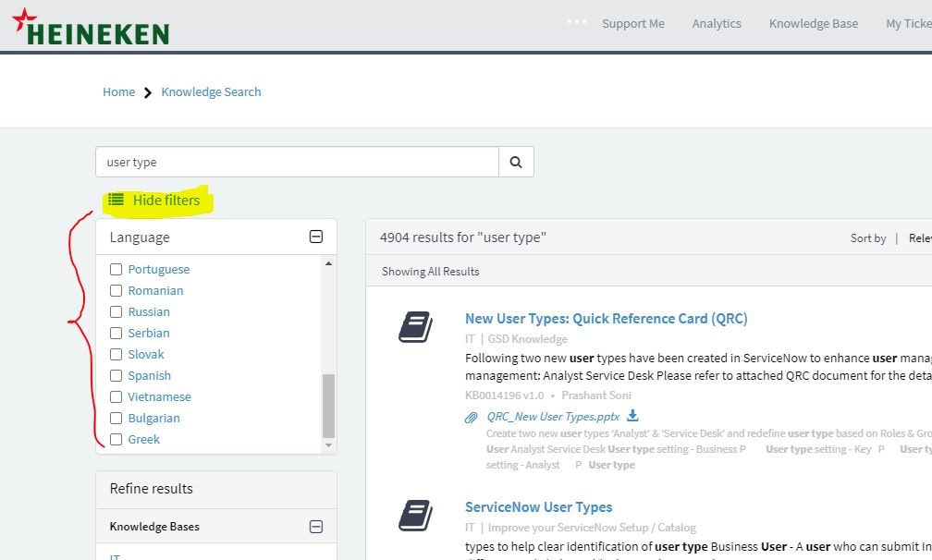Check the Greek language filter
This screenshot has height=560, width=932.
pos(116,440)
